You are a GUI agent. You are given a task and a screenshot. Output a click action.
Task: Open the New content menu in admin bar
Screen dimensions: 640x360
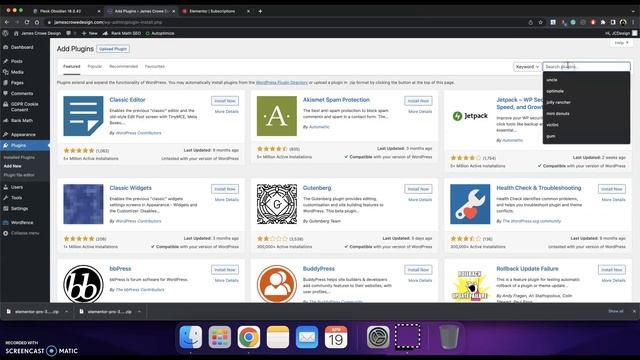tap(89, 33)
